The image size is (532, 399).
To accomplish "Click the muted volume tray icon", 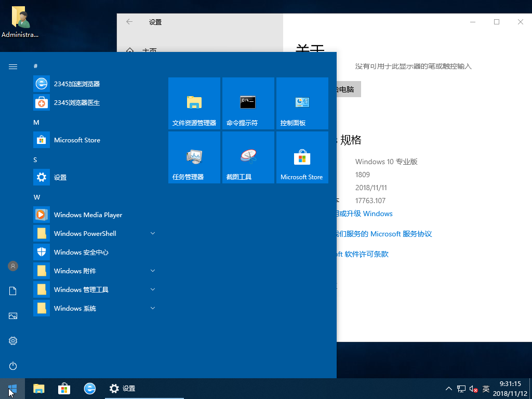I will (474, 389).
